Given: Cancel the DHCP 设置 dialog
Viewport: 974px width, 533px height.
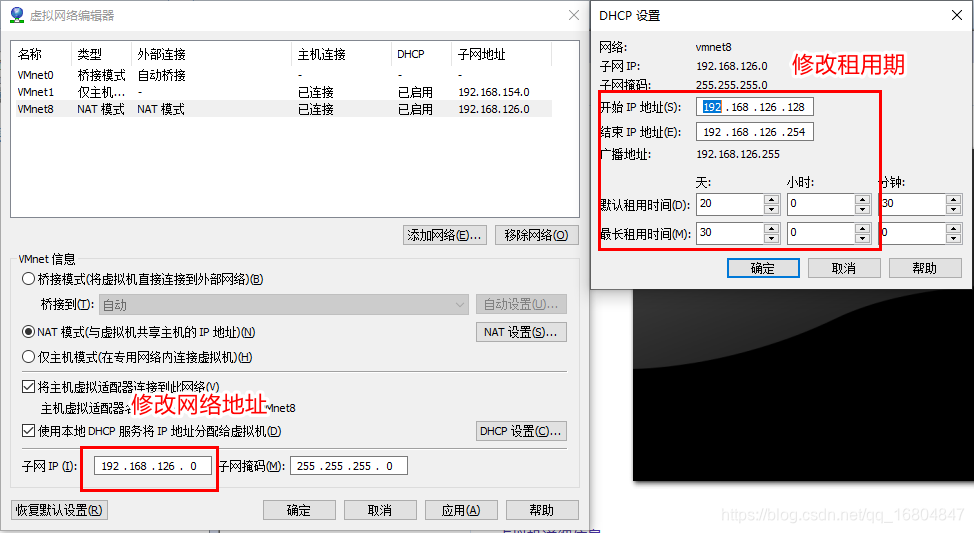Looking at the screenshot, I should tap(844, 268).
